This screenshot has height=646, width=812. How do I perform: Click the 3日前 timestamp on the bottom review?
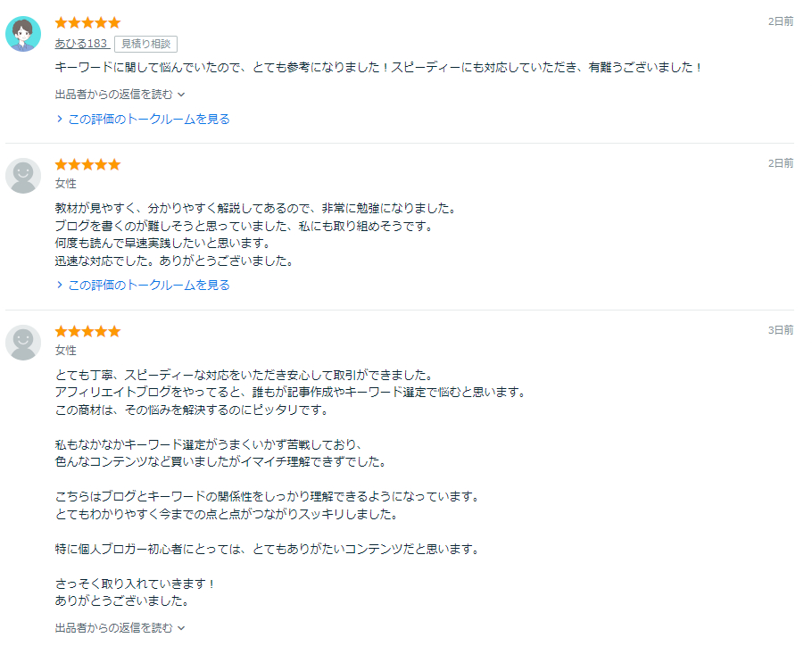[x=783, y=328]
